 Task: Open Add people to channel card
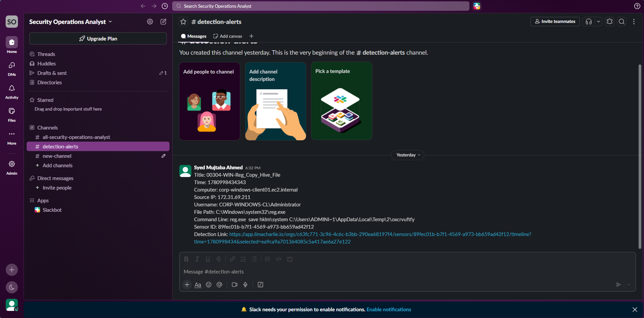pyautogui.click(x=210, y=101)
